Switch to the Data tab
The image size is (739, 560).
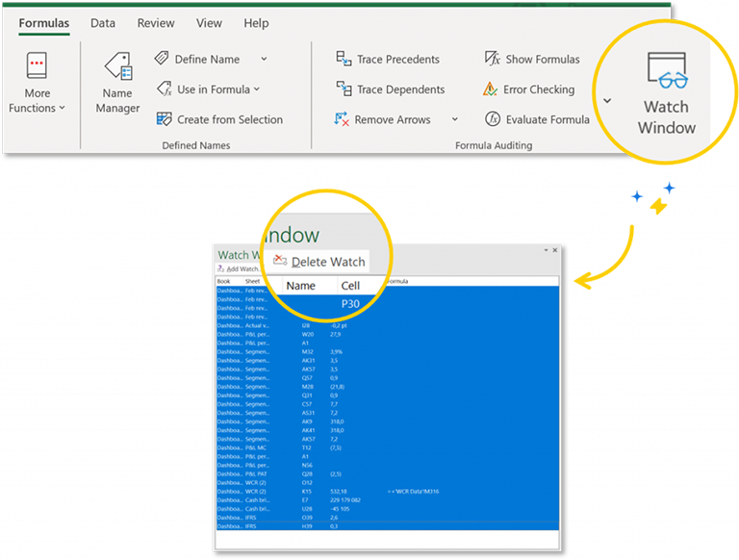pos(103,23)
